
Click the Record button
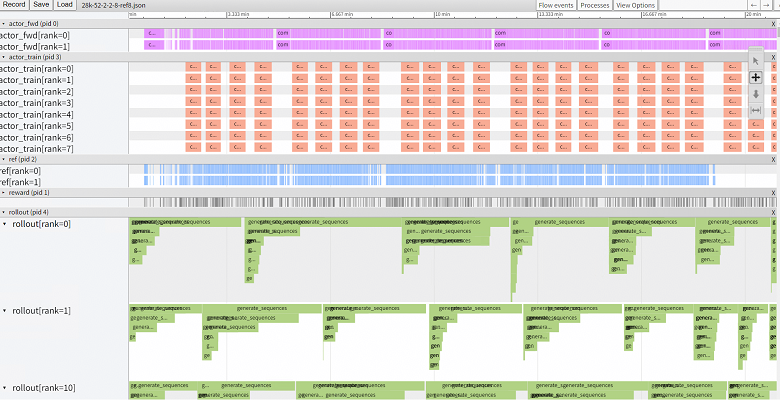click(14, 4)
